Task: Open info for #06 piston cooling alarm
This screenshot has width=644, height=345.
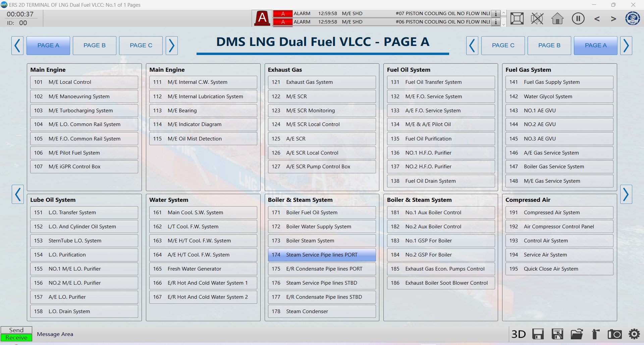Action: 495,22
